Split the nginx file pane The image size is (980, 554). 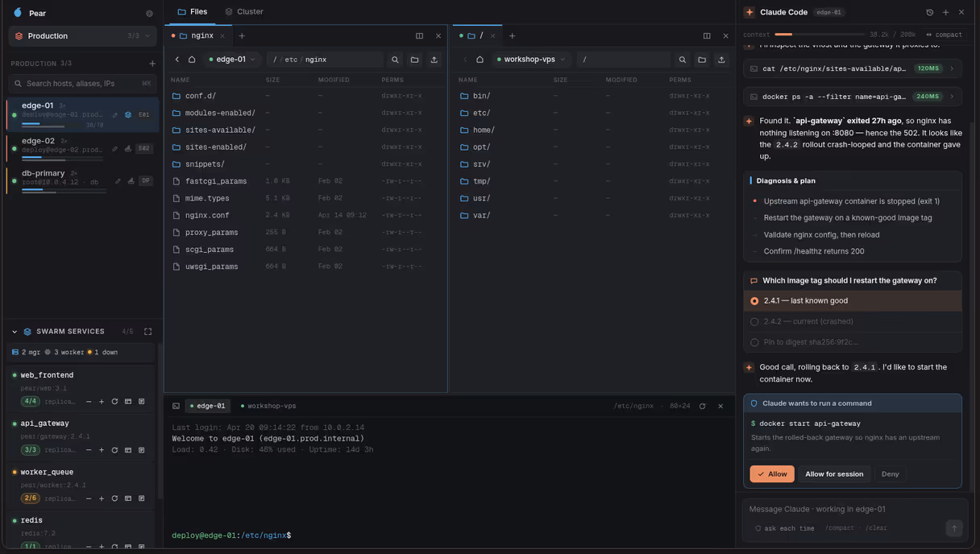[x=419, y=35]
